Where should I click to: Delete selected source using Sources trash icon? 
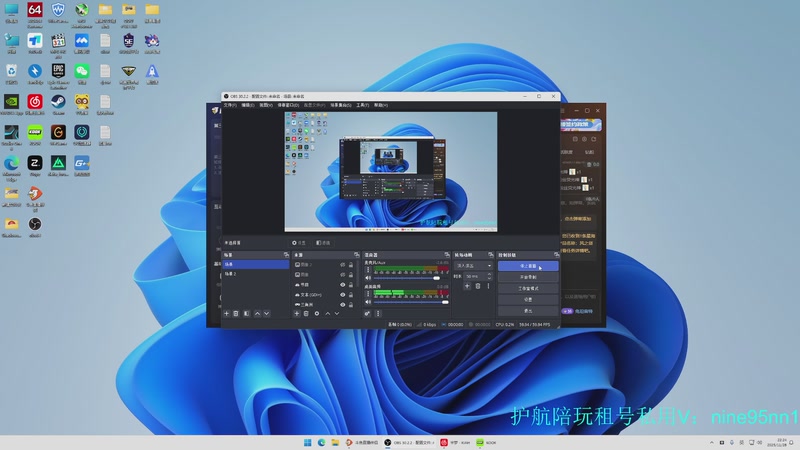306,313
